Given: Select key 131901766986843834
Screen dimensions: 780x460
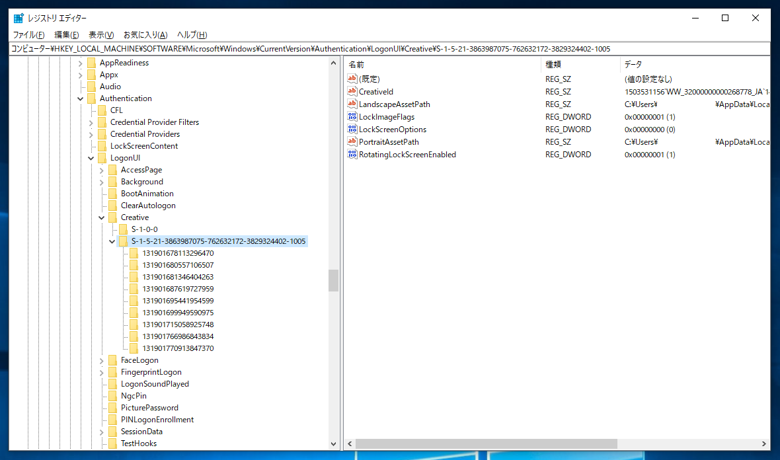Looking at the screenshot, I should 178,337.
